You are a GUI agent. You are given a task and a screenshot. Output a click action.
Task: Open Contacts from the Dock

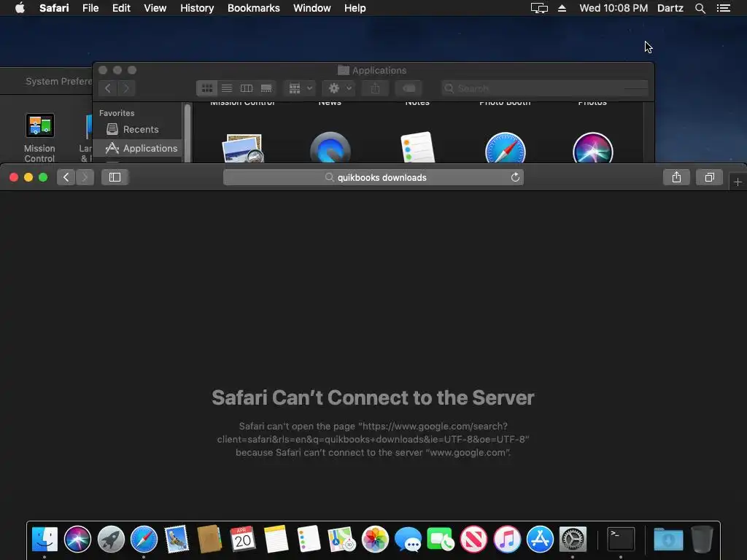(x=209, y=540)
